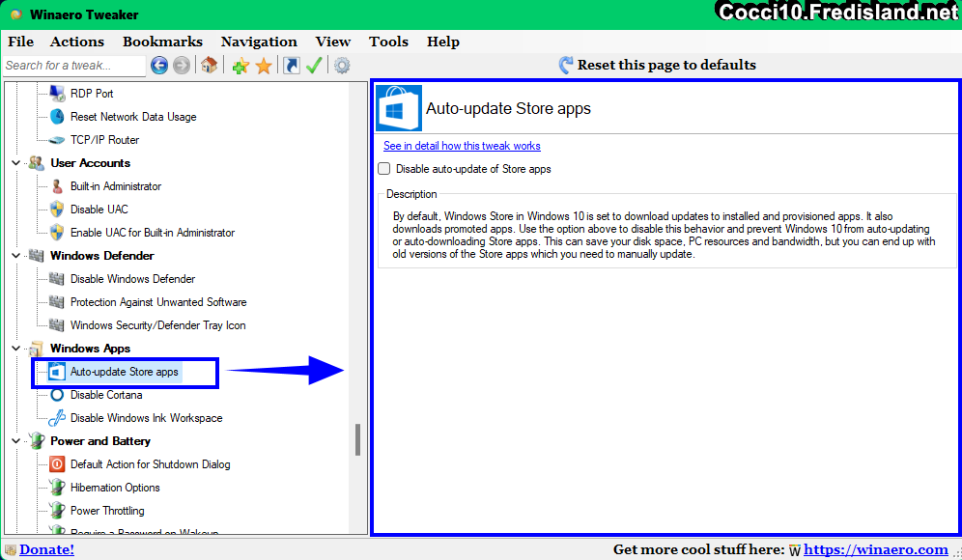Open the Actions menu
The image size is (962, 560).
[x=76, y=42]
